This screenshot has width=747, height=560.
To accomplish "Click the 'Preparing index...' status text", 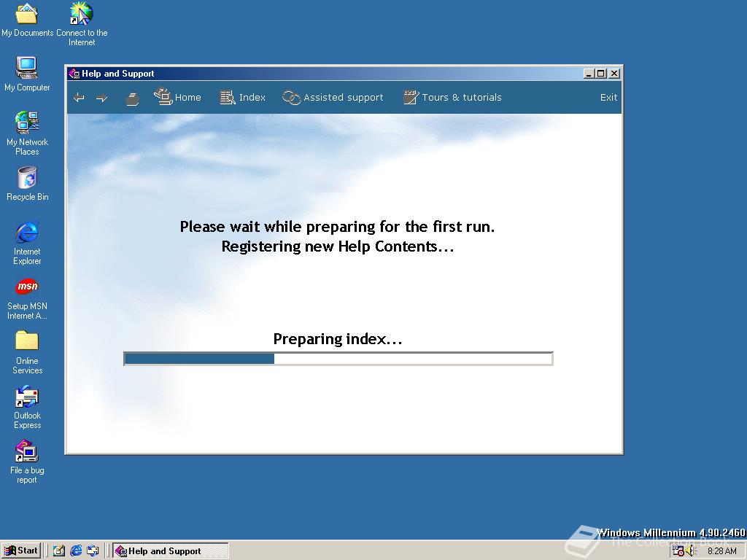I will click(338, 339).
